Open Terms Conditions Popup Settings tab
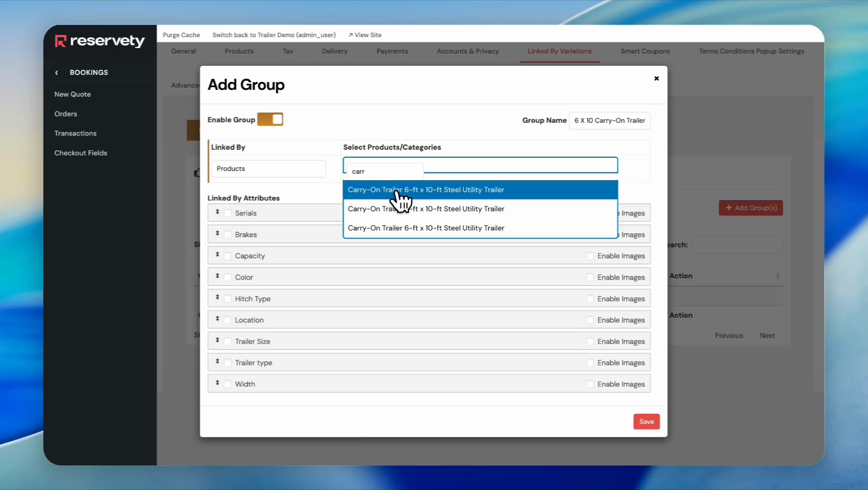 coord(751,51)
